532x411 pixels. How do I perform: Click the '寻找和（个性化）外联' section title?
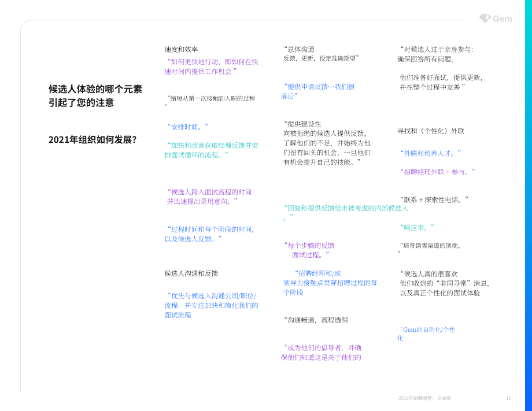(x=431, y=131)
